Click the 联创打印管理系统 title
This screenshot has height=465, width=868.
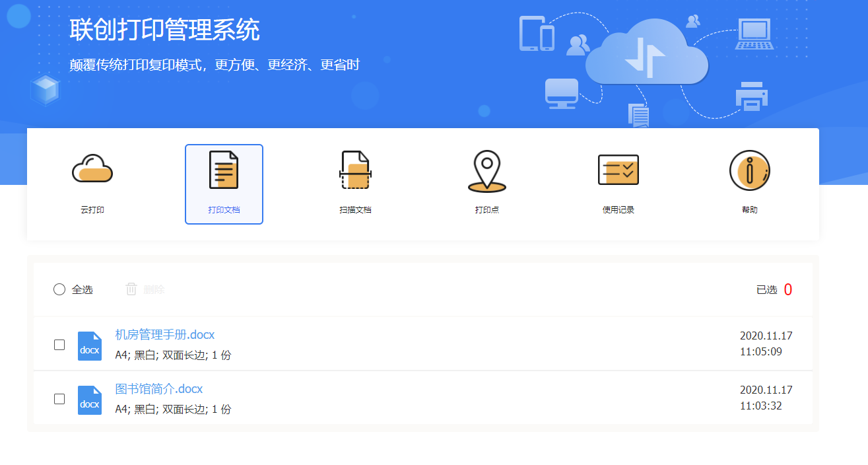(164, 30)
